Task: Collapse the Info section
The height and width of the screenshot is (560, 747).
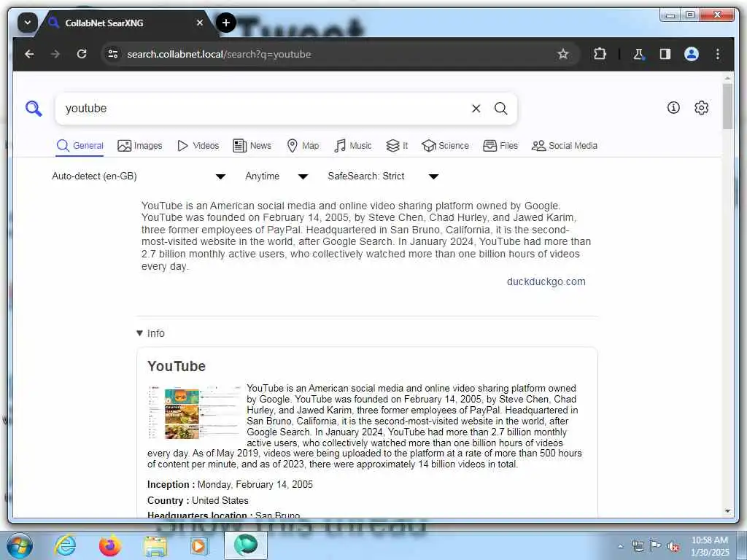Action: point(150,333)
